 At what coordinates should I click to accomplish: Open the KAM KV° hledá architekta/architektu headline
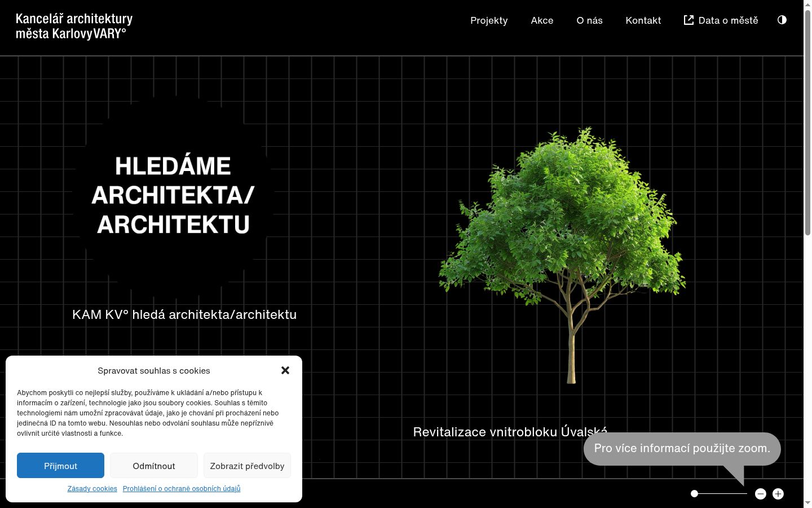coord(184,314)
